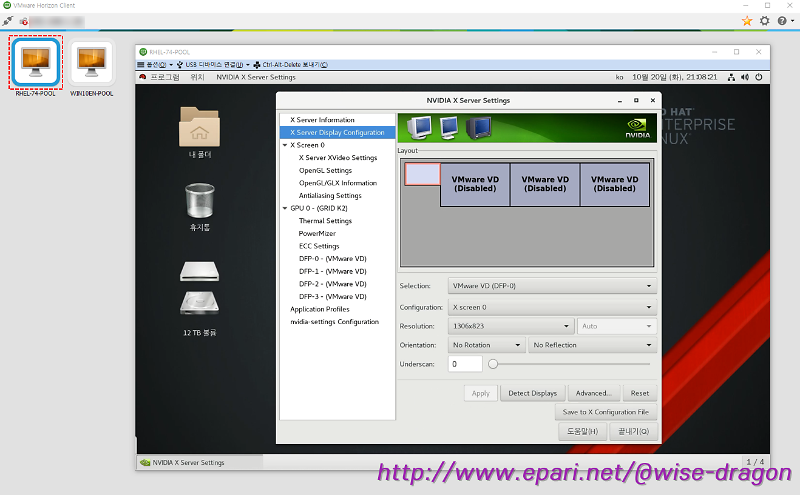
Task: Click the Underscan slider handle
Action: tap(493, 364)
